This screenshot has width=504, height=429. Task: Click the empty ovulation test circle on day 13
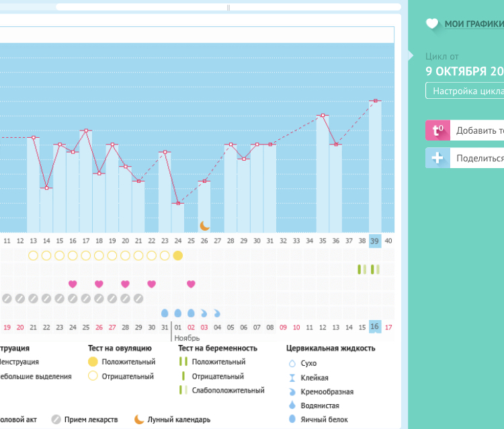click(33, 256)
